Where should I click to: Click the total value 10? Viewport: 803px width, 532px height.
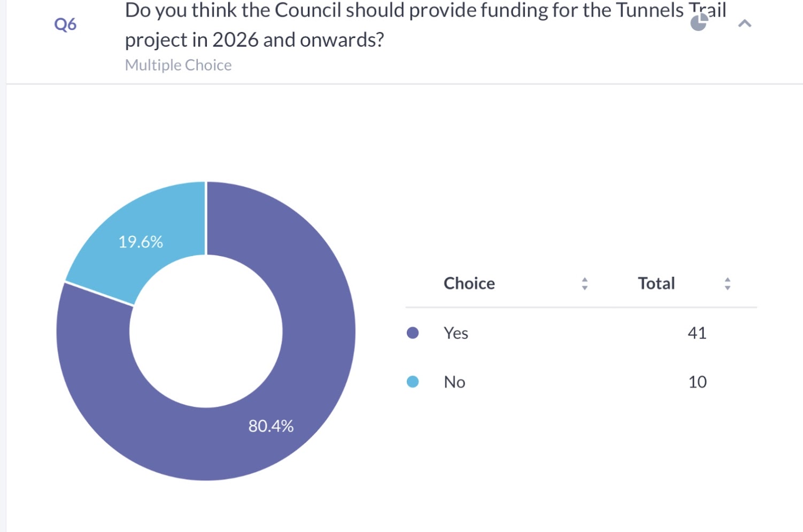(x=697, y=382)
